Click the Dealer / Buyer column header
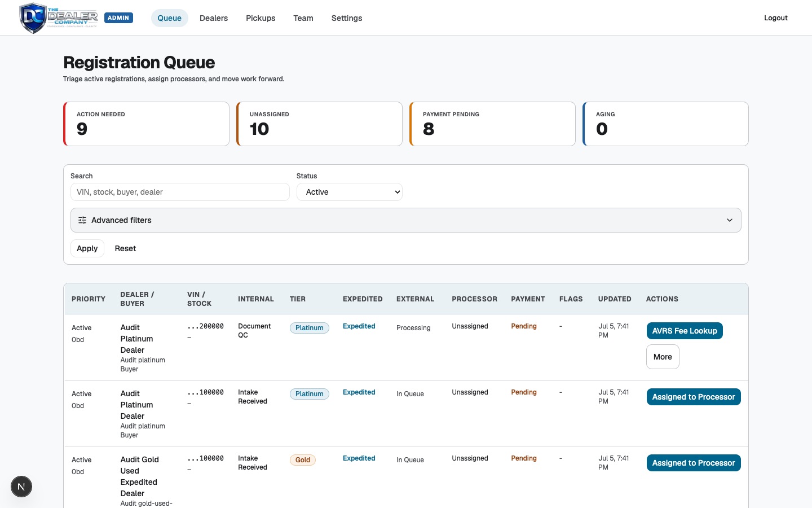812x508 pixels. (137, 299)
